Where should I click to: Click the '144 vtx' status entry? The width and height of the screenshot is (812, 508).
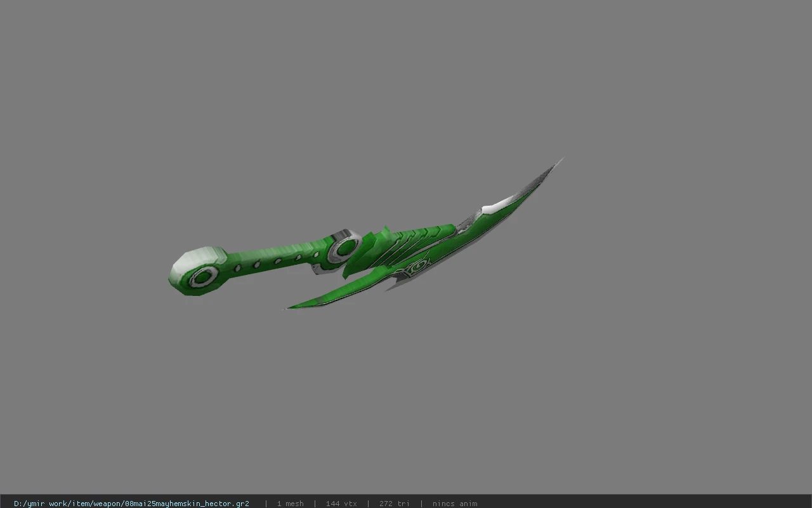pyautogui.click(x=341, y=504)
